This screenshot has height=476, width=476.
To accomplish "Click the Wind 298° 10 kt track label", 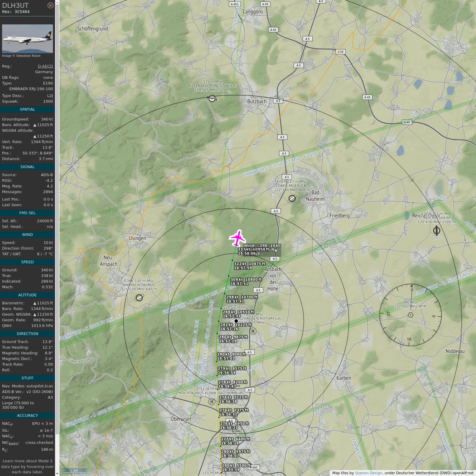I will tap(262, 246).
